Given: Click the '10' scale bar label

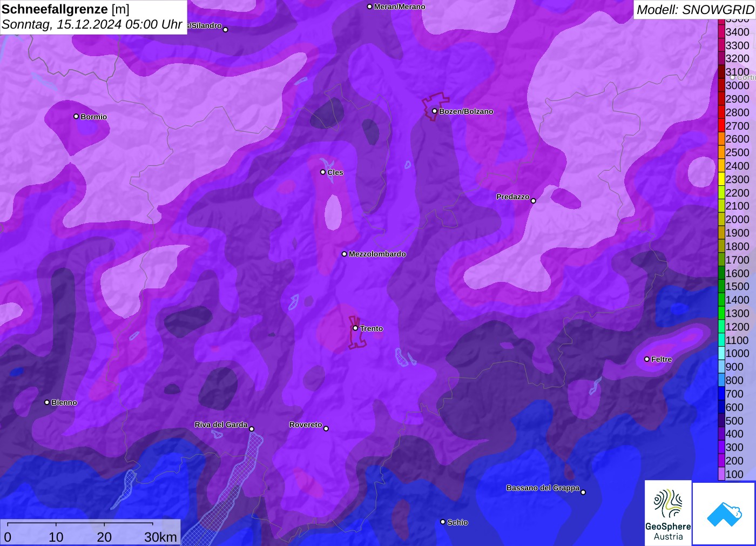Looking at the screenshot, I should point(56,537).
